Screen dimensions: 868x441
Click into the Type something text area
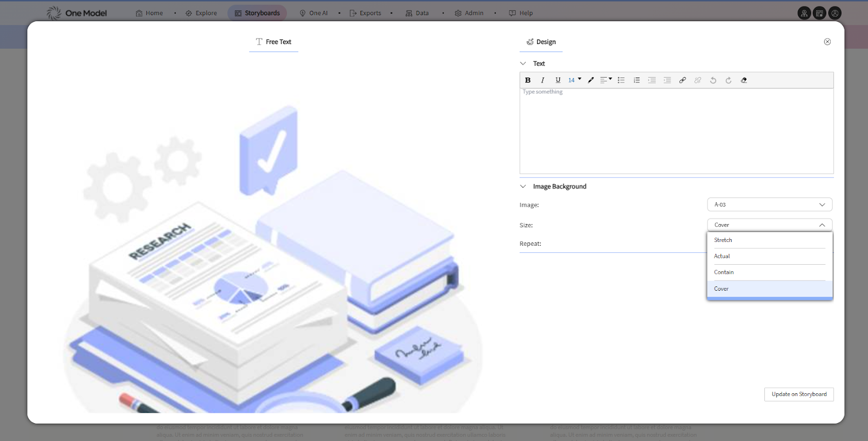[676, 130]
